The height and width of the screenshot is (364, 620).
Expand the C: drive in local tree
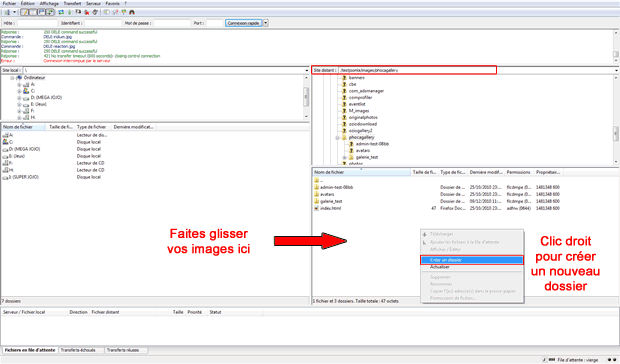(19, 91)
